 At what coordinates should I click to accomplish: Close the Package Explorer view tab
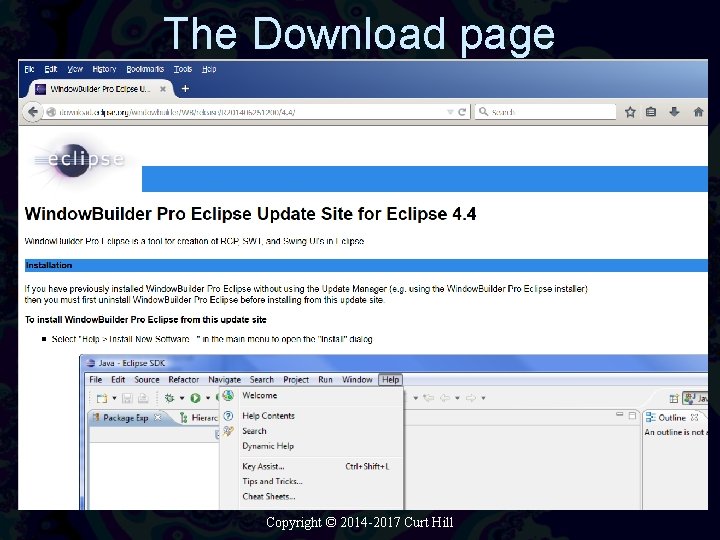click(x=158, y=417)
